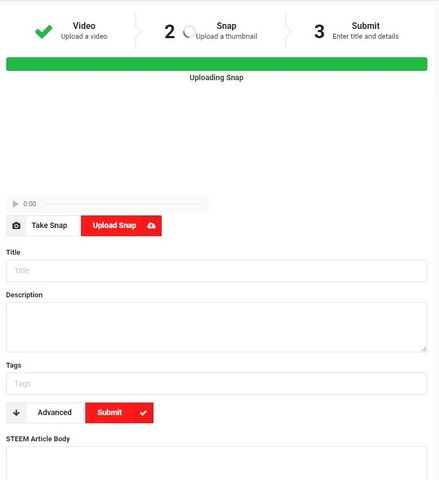Click inside the Description text area
Image resolution: width=439 pixels, height=480 pixels.
(217, 327)
